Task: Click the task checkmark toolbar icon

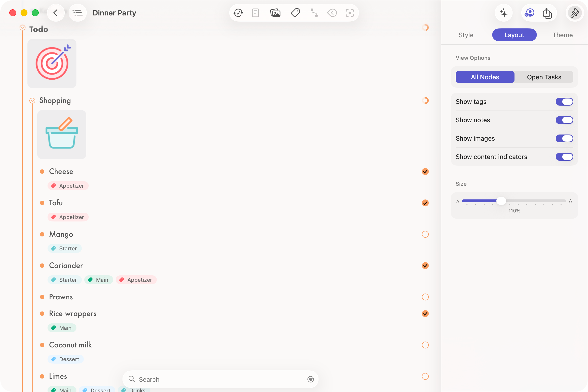Action: pos(238,13)
